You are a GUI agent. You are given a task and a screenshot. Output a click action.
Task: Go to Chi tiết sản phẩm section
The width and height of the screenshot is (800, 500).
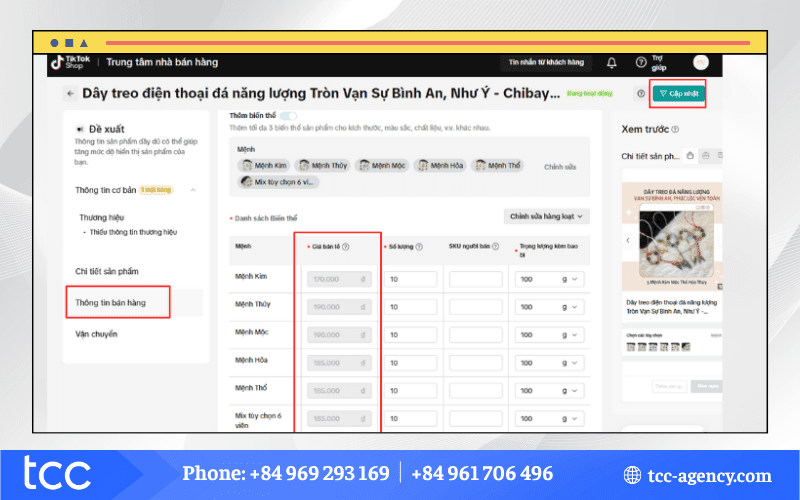pos(107,271)
